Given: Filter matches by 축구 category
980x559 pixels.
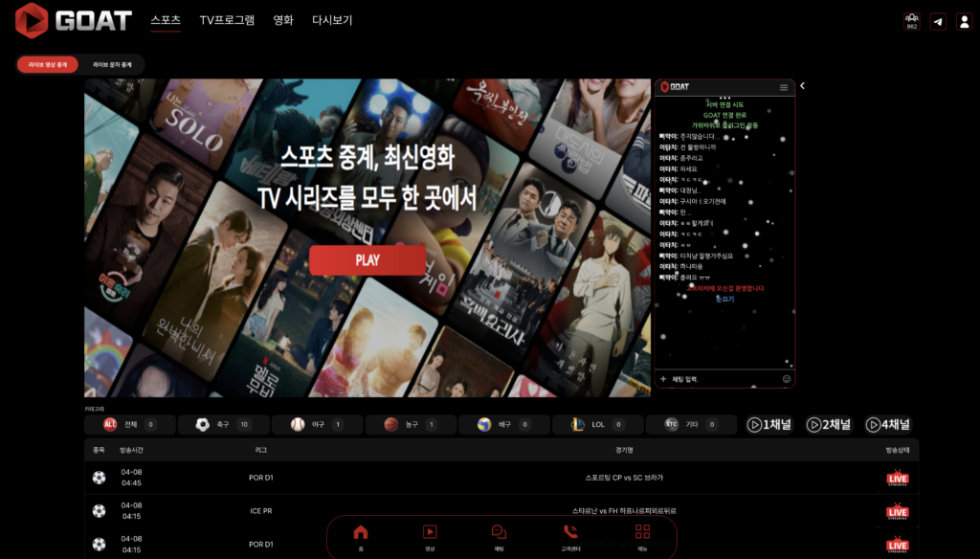Looking at the screenshot, I should tap(224, 424).
